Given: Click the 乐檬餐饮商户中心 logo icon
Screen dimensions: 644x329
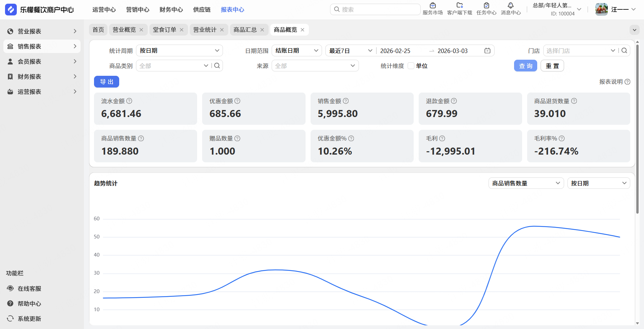Looking at the screenshot, I should point(11,9).
